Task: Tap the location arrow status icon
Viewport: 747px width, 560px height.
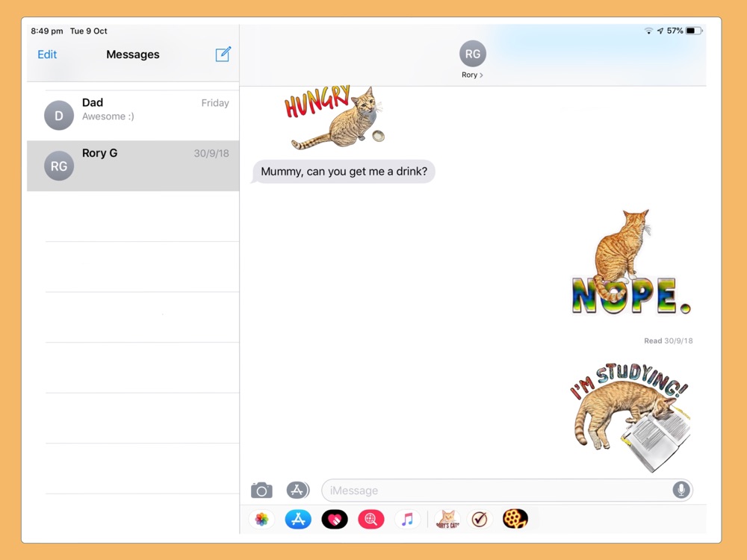Action: pyautogui.click(x=660, y=31)
